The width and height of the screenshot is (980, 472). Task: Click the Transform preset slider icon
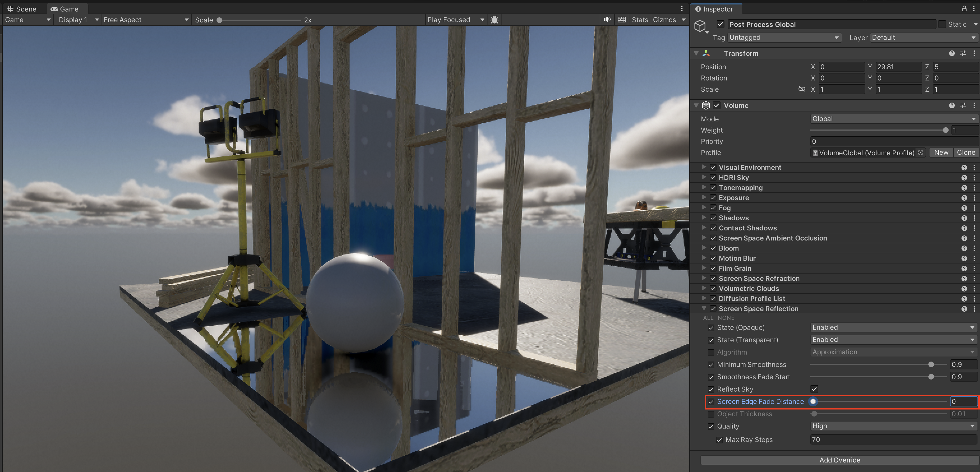[x=963, y=54]
